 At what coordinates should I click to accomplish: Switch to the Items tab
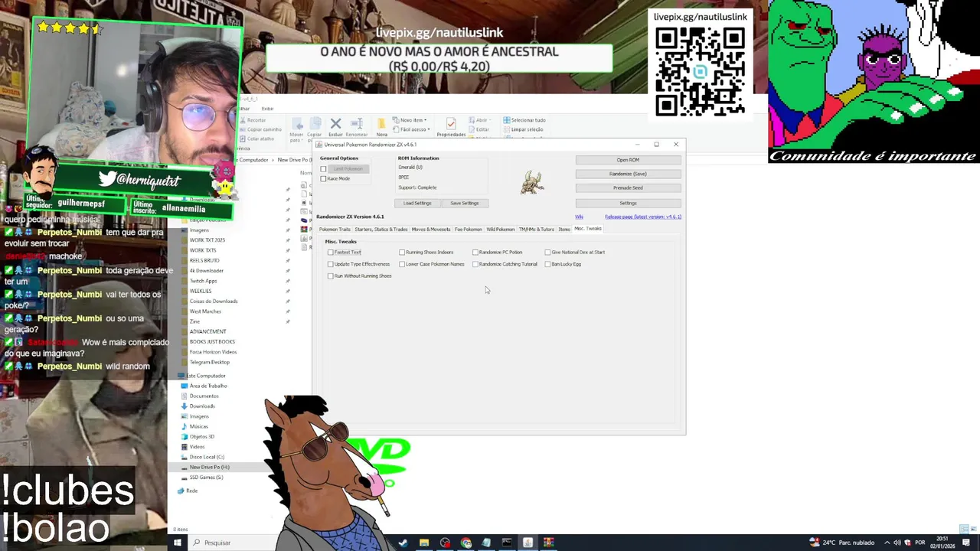pos(563,229)
